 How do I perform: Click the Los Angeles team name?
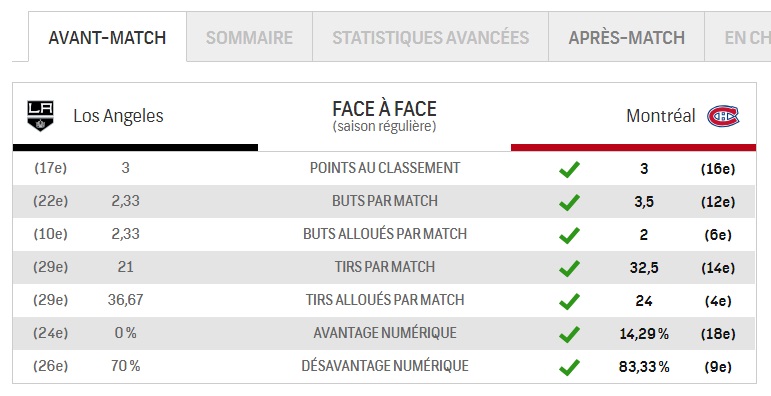tap(118, 116)
